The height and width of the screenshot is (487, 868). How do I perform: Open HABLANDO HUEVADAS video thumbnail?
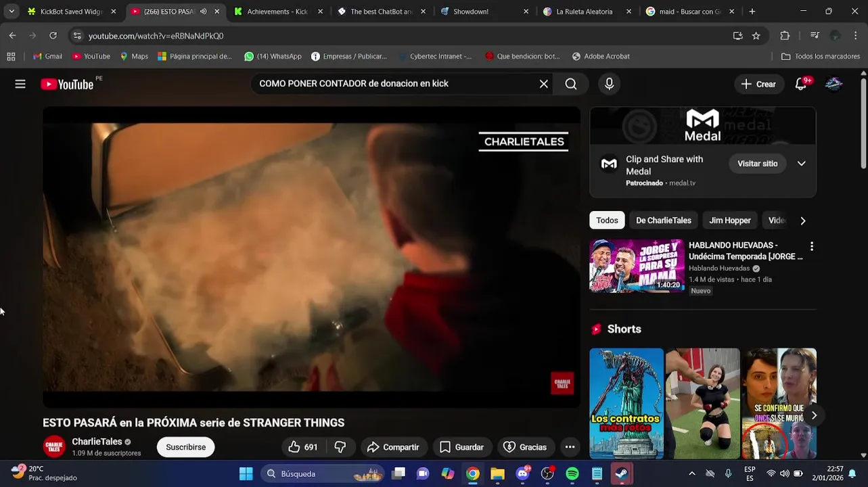pyautogui.click(x=637, y=266)
